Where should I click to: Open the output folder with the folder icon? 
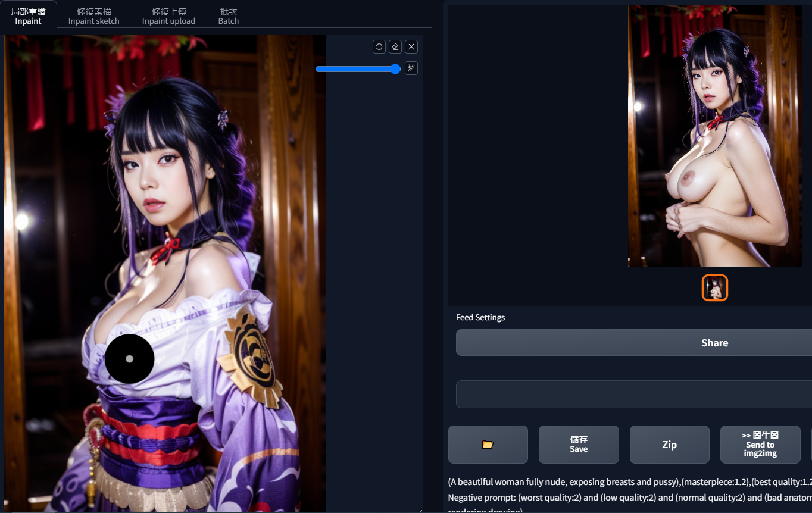(488, 445)
